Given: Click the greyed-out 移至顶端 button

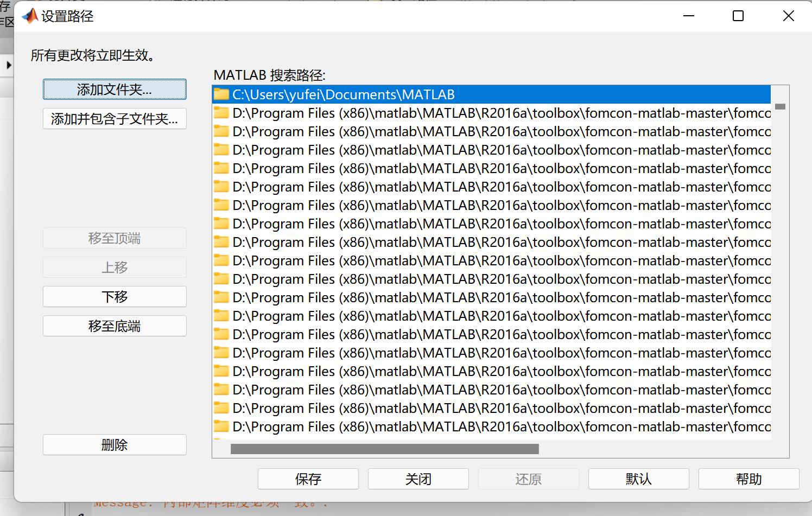Looking at the screenshot, I should click(x=115, y=238).
